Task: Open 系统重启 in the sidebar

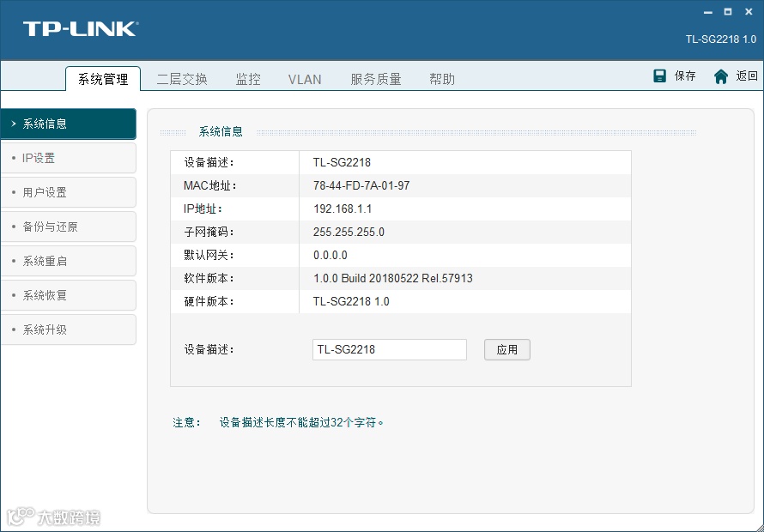Action: click(68, 261)
